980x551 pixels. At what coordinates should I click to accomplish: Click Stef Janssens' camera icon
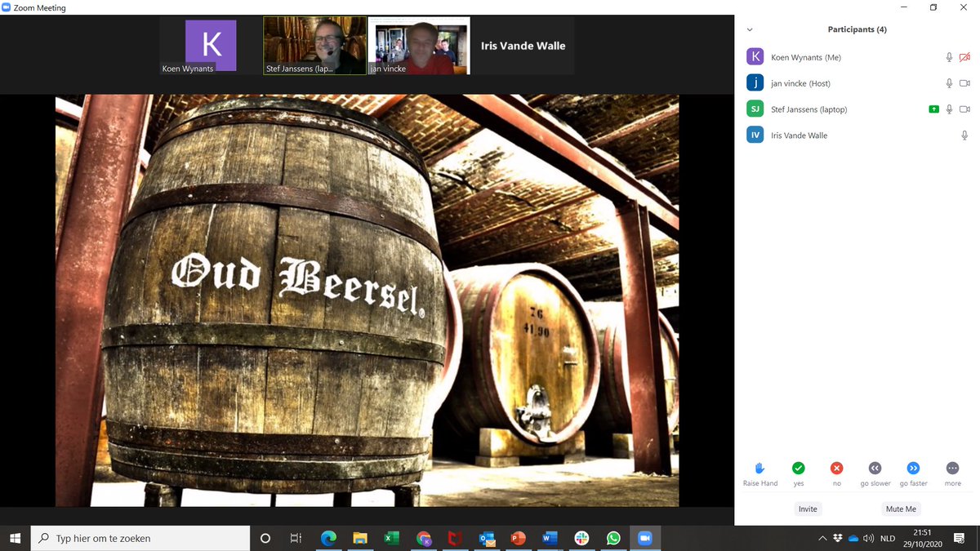point(964,109)
